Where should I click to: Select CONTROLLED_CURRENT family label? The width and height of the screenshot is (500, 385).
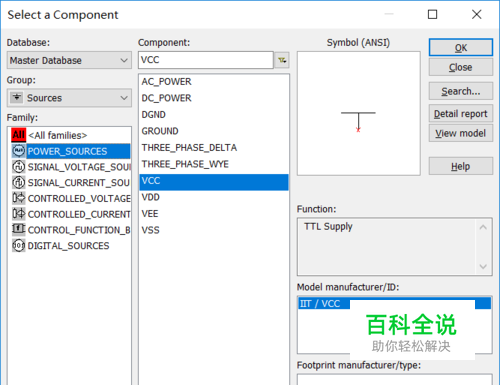click(79, 214)
